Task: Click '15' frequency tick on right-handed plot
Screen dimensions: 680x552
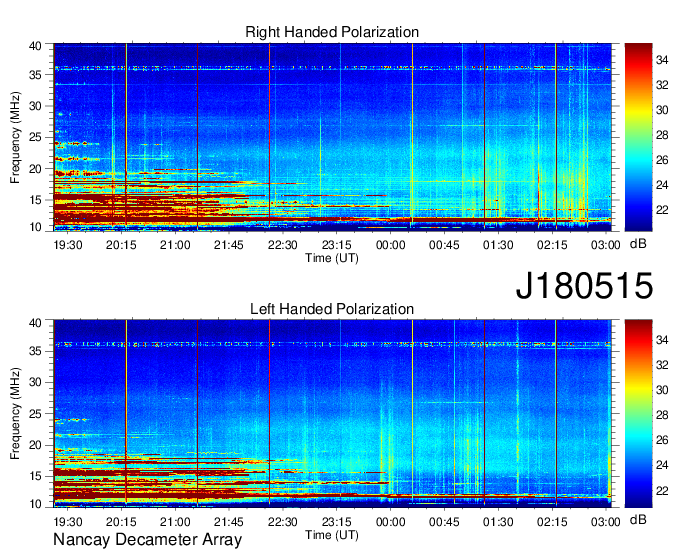Action: click(35, 200)
